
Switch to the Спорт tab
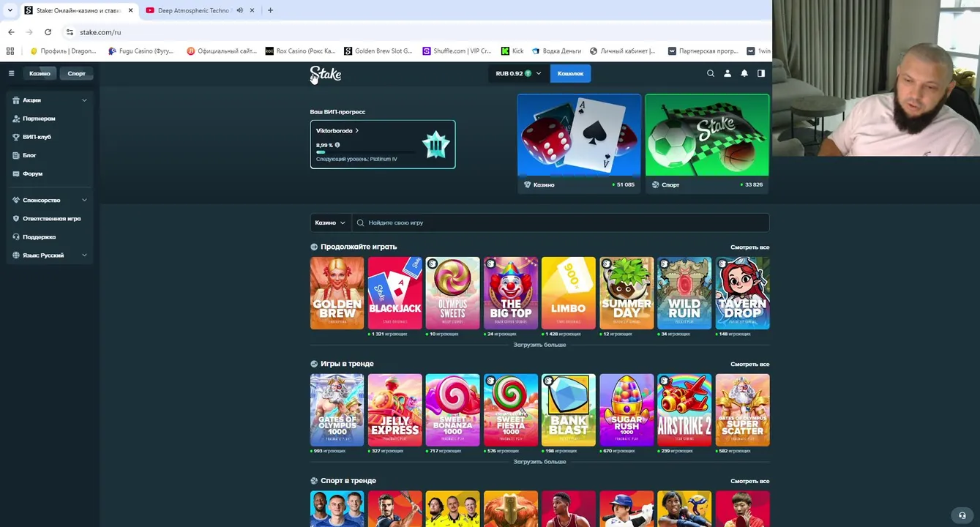point(76,73)
